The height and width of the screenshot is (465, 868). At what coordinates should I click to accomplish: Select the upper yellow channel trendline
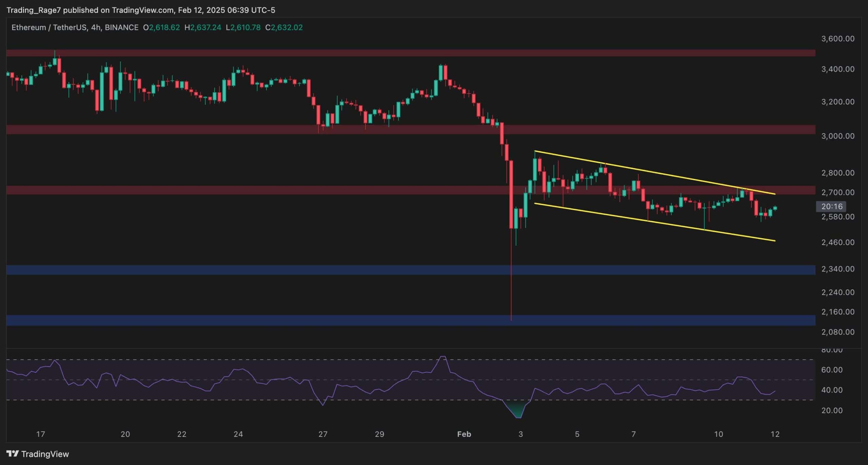pyautogui.click(x=654, y=173)
